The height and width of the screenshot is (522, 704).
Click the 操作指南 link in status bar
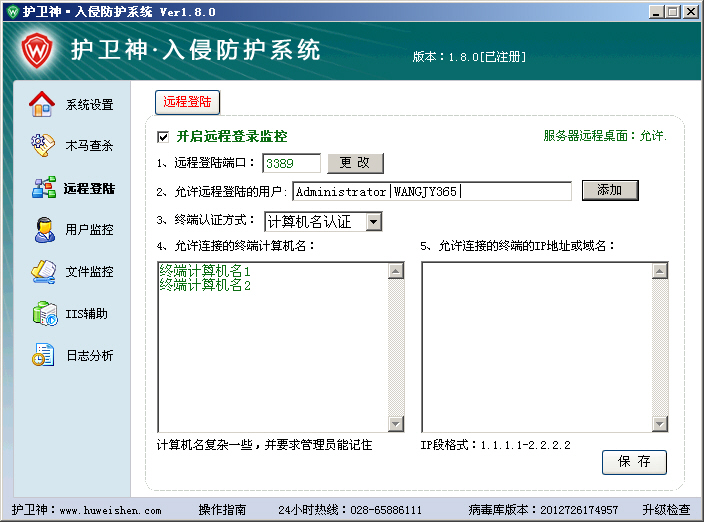(x=222, y=510)
